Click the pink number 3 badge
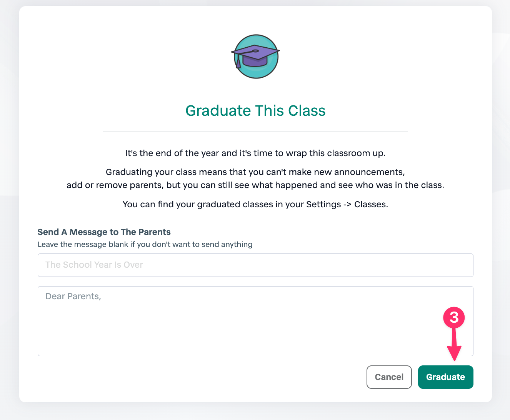Screen dimensions: 510x420 point(454,318)
